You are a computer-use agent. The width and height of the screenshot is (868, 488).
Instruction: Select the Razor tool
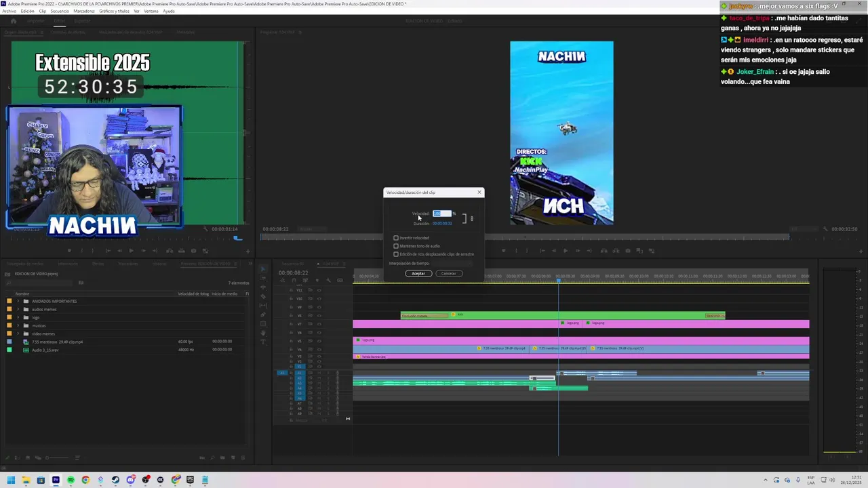[263, 296]
